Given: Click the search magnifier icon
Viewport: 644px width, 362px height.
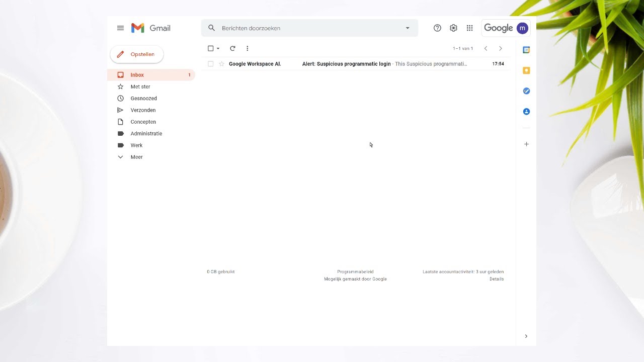Looking at the screenshot, I should [x=211, y=28].
